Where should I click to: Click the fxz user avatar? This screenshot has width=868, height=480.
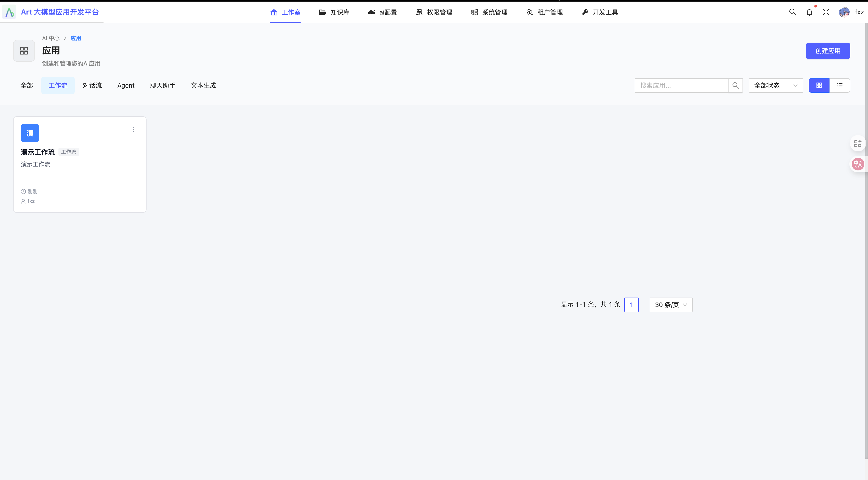tap(844, 12)
